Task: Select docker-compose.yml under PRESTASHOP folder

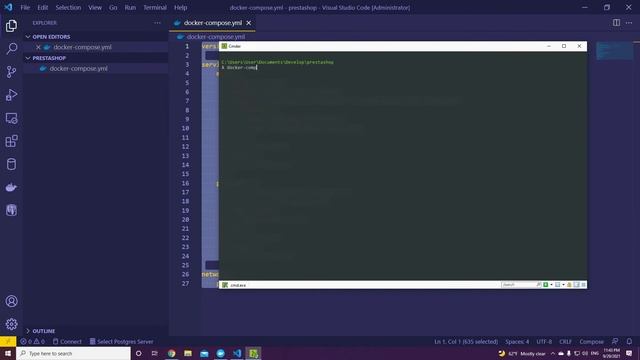Action: [78, 69]
